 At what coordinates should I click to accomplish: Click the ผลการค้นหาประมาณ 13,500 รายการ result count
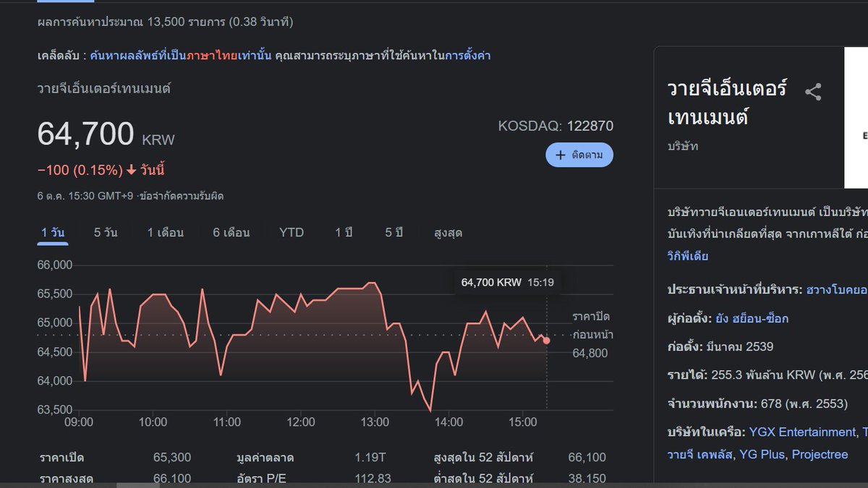pyautogui.click(x=165, y=22)
